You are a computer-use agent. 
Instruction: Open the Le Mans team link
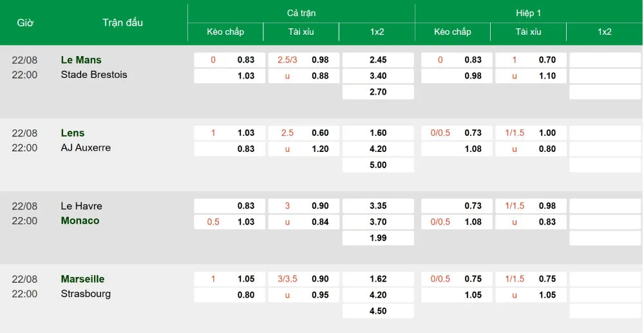[x=81, y=60]
